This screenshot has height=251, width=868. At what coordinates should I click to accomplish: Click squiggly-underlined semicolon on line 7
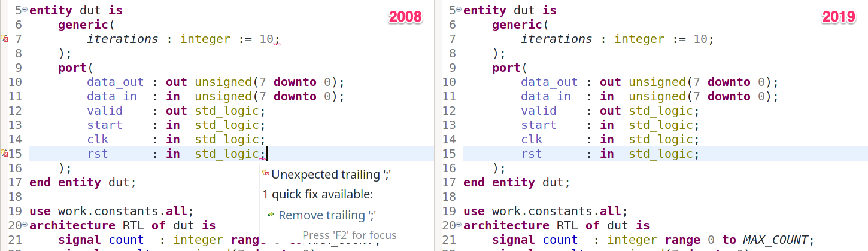click(277, 39)
